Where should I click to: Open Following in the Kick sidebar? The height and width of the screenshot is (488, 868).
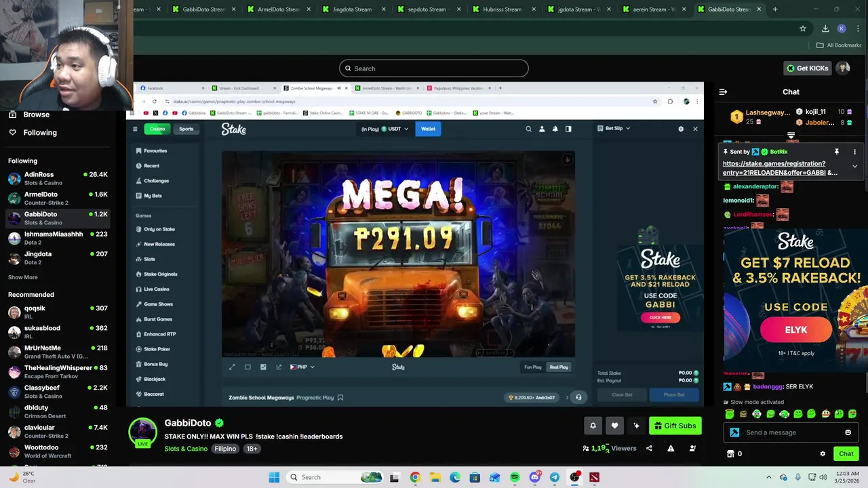tap(58, 133)
